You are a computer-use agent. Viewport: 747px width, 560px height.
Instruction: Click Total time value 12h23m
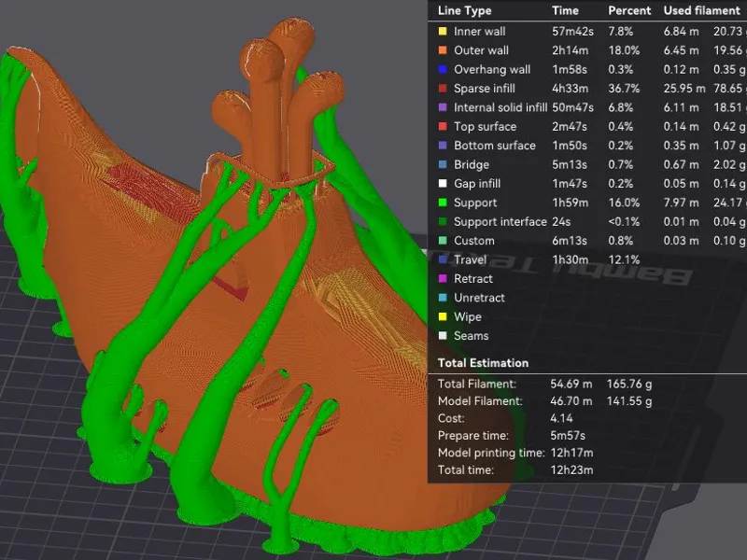coord(571,470)
